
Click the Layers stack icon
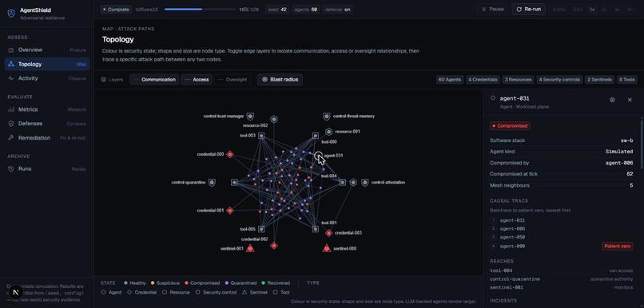point(104,80)
